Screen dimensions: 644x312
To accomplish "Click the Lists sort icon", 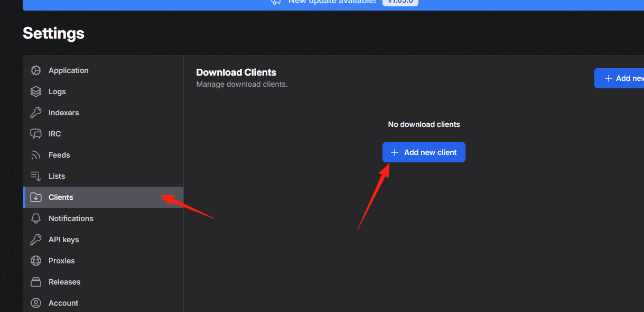I will tap(36, 176).
